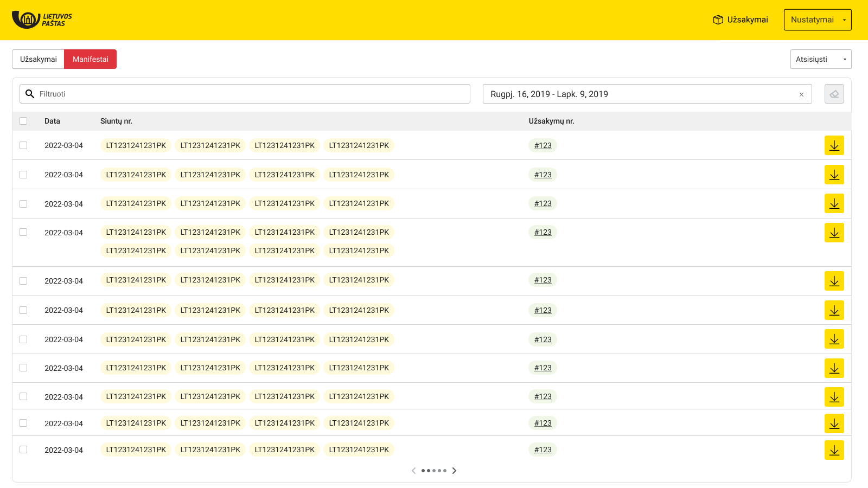Open the Rugpj. 16, 2019 date range picker
This screenshot has height=488, width=868.
(x=647, y=94)
